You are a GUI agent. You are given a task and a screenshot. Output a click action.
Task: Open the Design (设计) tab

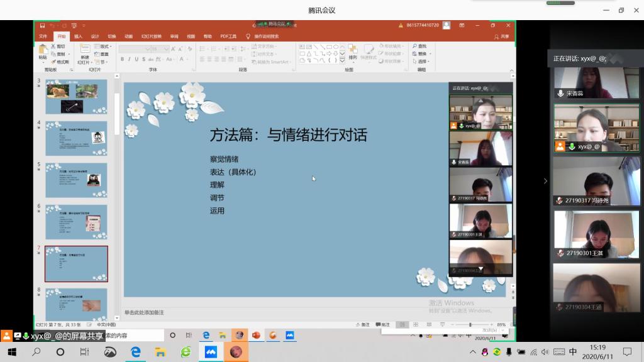[95, 36]
